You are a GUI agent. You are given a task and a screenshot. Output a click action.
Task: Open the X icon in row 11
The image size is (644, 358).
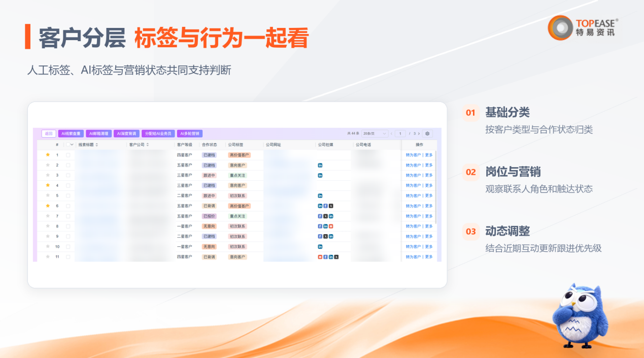tap(336, 257)
